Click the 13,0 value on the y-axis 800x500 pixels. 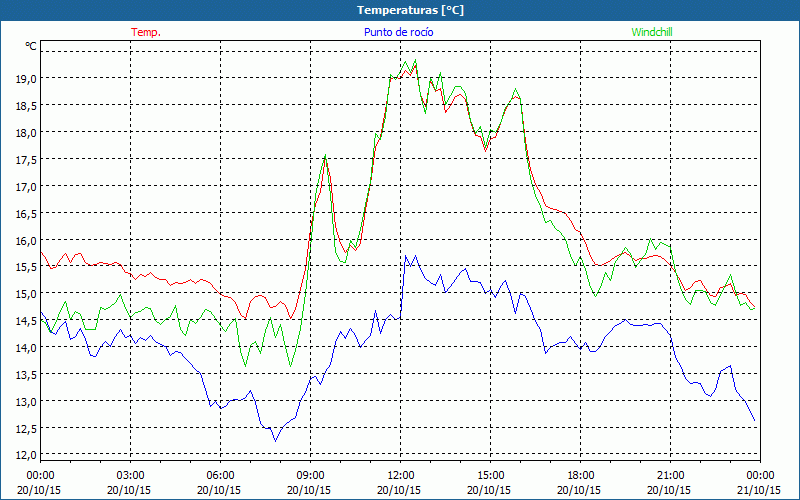point(24,402)
